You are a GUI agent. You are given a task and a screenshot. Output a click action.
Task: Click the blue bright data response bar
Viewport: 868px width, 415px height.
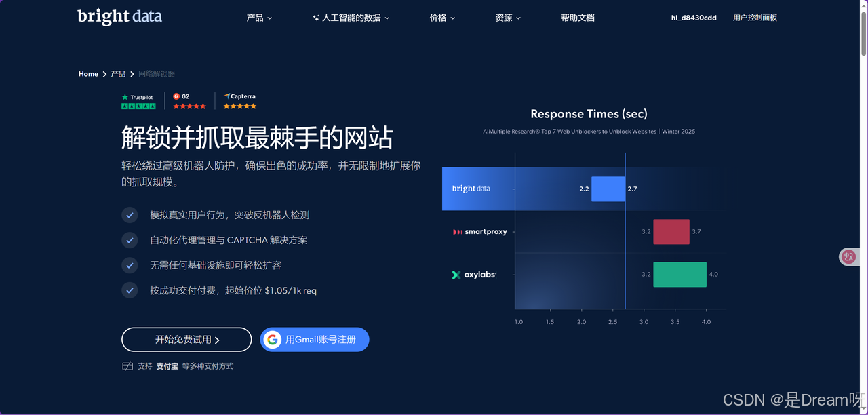(608, 189)
